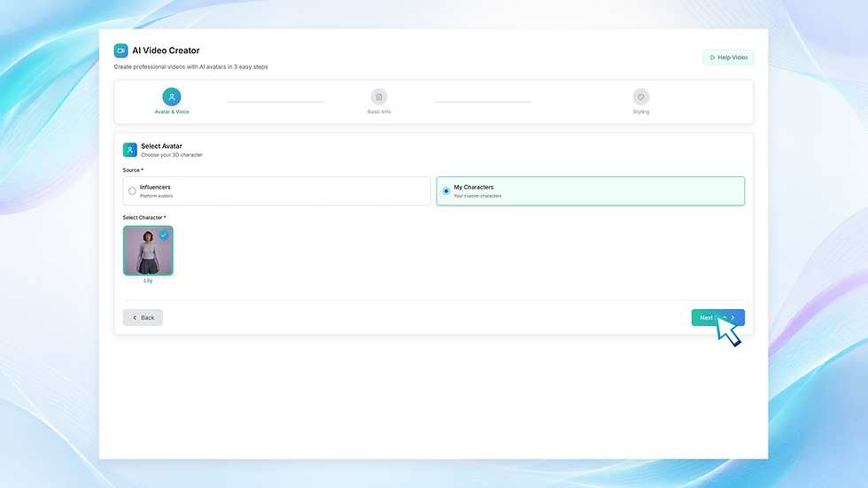Click the 'Source *' label
The height and width of the screenshot is (488, 868).
pos(133,170)
